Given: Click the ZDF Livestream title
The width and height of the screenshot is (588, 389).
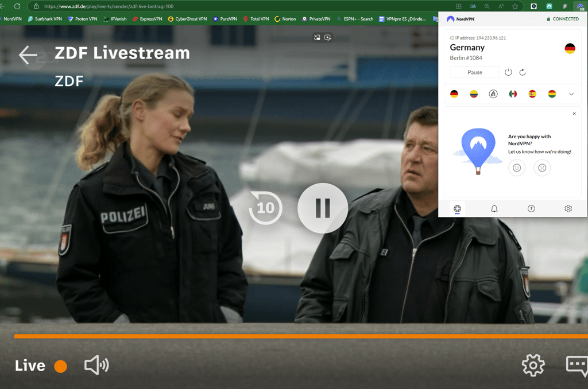Looking at the screenshot, I should tap(122, 53).
